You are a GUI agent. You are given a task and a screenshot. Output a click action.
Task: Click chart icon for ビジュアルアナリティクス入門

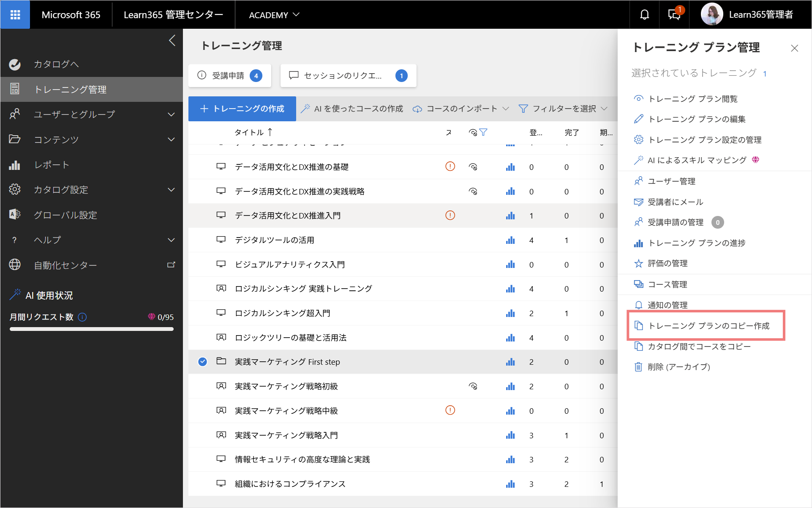[x=510, y=265]
